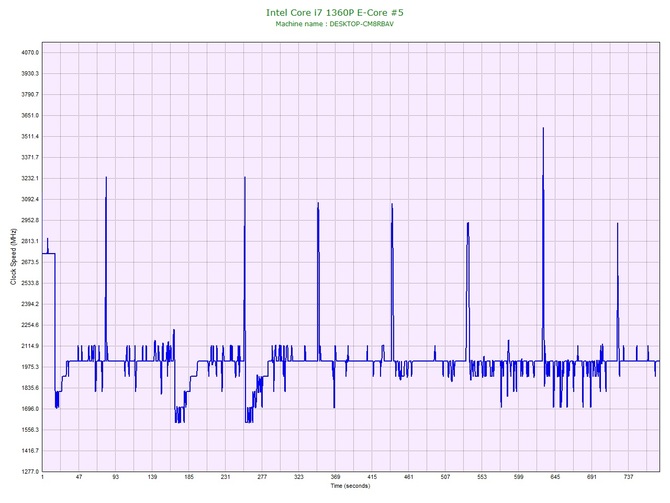Click the 4070.0 y-axis value

(x=30, y=53)
